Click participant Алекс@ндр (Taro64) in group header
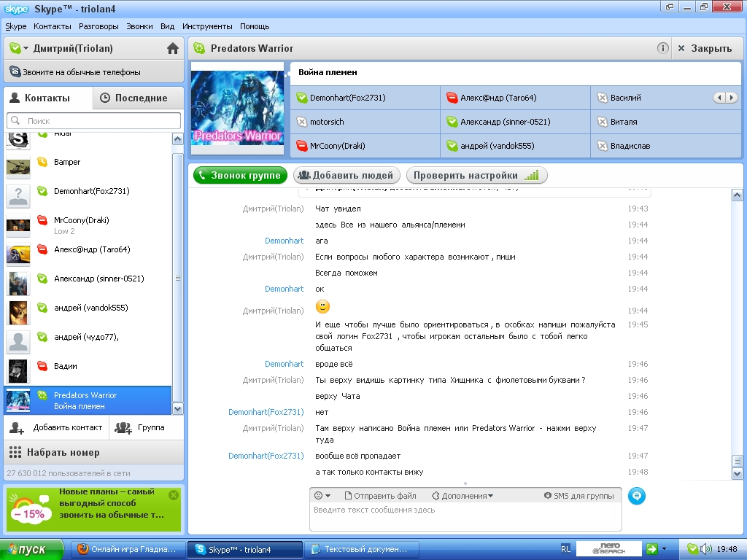The height and width of the screenshot is (560, 747). tap(515, 98)
